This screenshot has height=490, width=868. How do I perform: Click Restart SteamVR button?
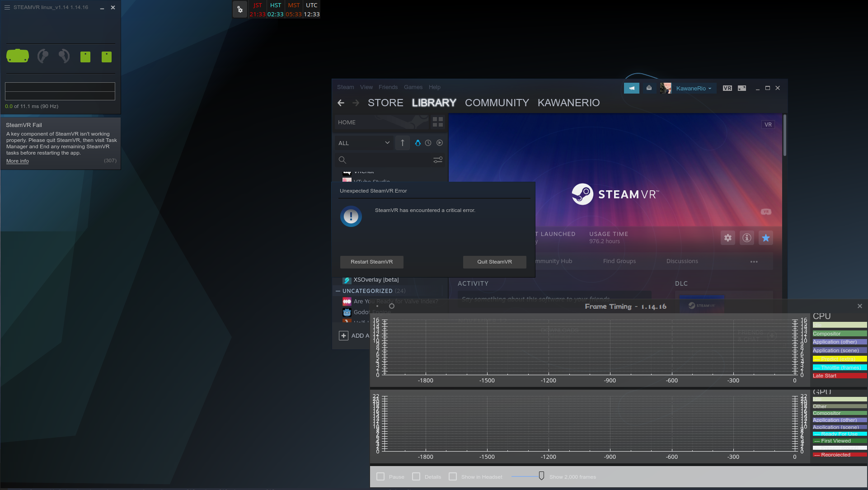pyautogui.click(x=372, y=262)
